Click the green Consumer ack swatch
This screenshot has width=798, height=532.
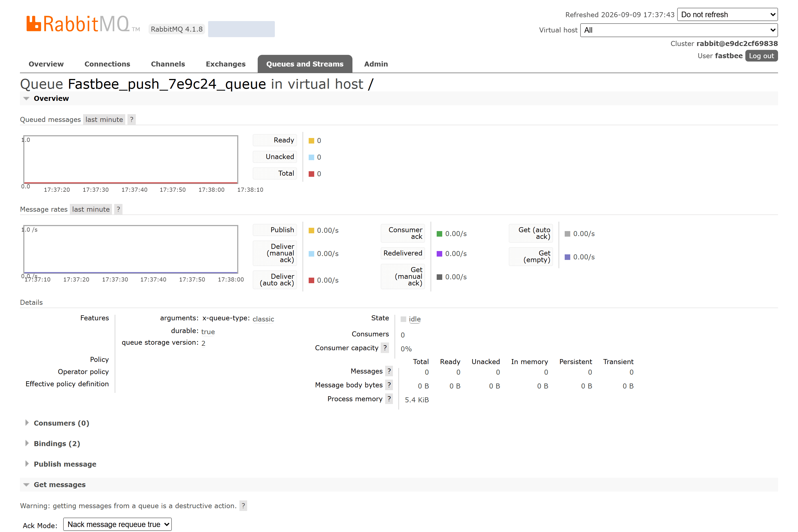coord(439,234)
